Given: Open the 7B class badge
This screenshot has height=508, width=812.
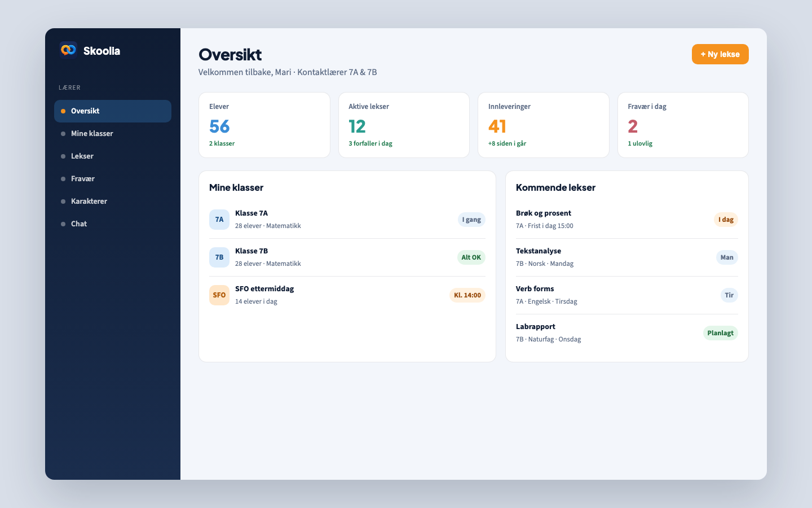Looking at the screenshot, I should pyautogui.click(x=219, y=257).
